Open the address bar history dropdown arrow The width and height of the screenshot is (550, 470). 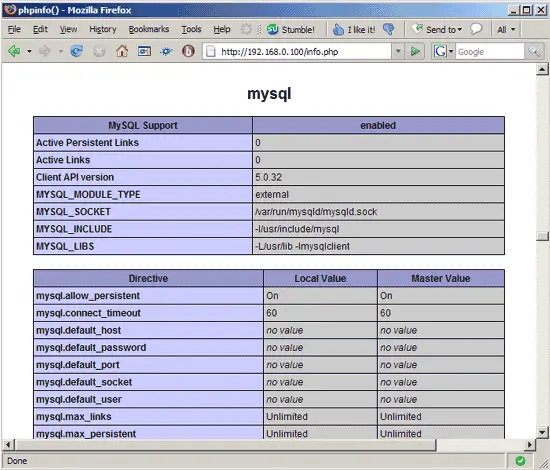(x=398, y=52)
